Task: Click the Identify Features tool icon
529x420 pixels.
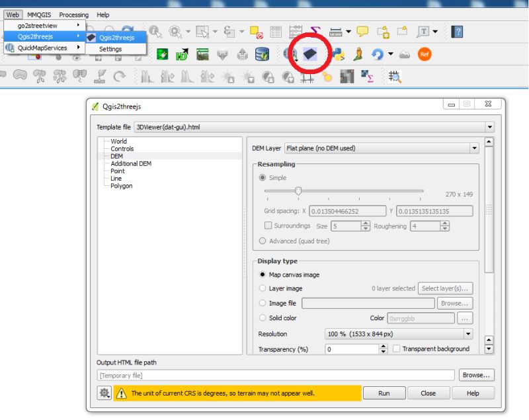Action: [x=155, y=32]
